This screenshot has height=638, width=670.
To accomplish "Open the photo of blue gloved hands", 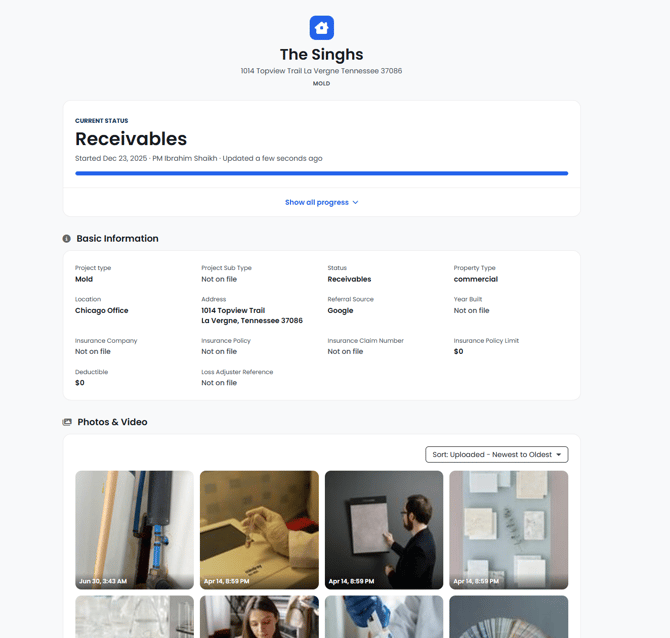I will [x=384, y=617].
